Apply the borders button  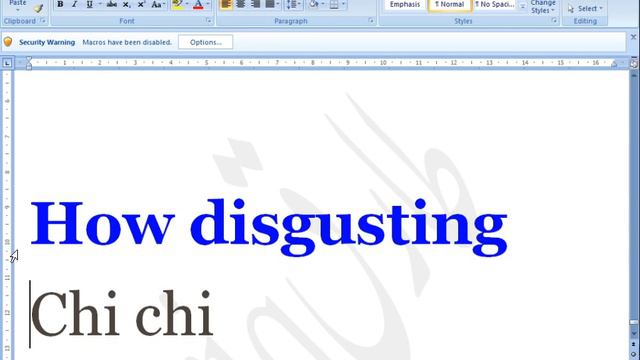pyautogui.click(x=334, y=4)
